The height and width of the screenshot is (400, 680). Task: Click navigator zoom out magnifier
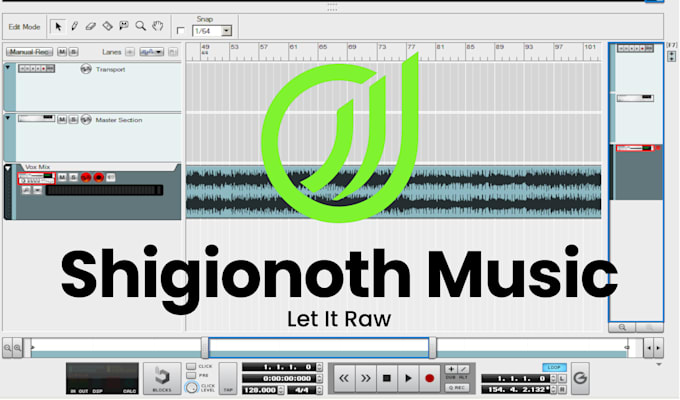pyautogui.click(x=622, y=328)
